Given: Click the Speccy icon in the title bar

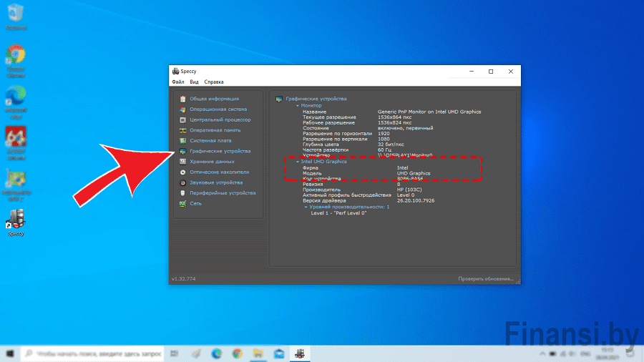Looking at the screenshot, I should point(176,72).
